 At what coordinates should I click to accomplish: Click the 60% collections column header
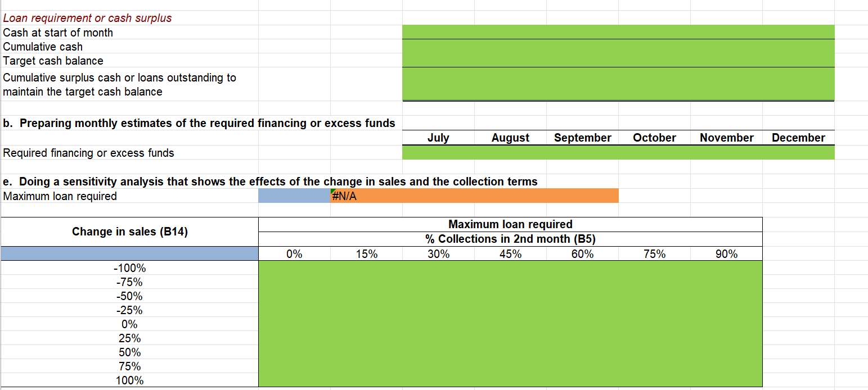click(x=582, y=254)
